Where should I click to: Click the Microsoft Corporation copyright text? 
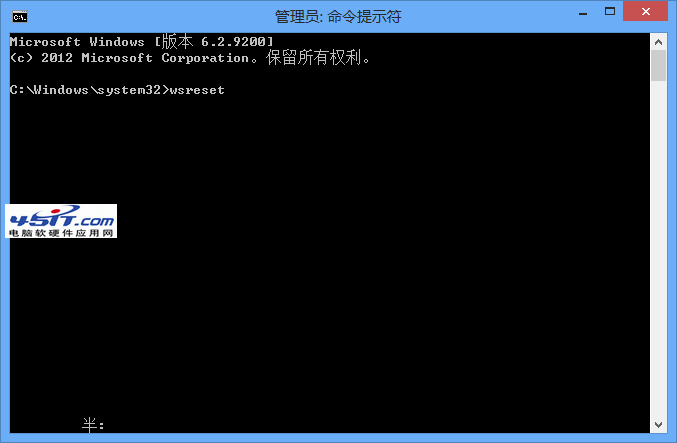pyautogui.click(x=165, y=58)
